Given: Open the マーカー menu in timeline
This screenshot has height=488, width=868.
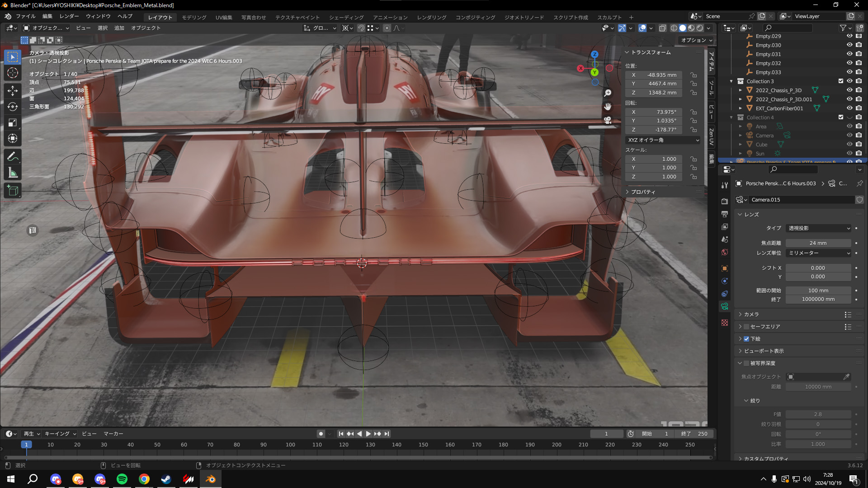Looking at the screenshot, I should (x=113, y=434).
